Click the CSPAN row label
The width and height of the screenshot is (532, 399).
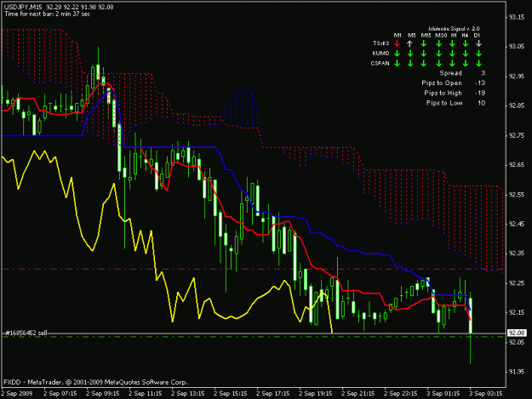pyautogui.click(x=380, y=64)
